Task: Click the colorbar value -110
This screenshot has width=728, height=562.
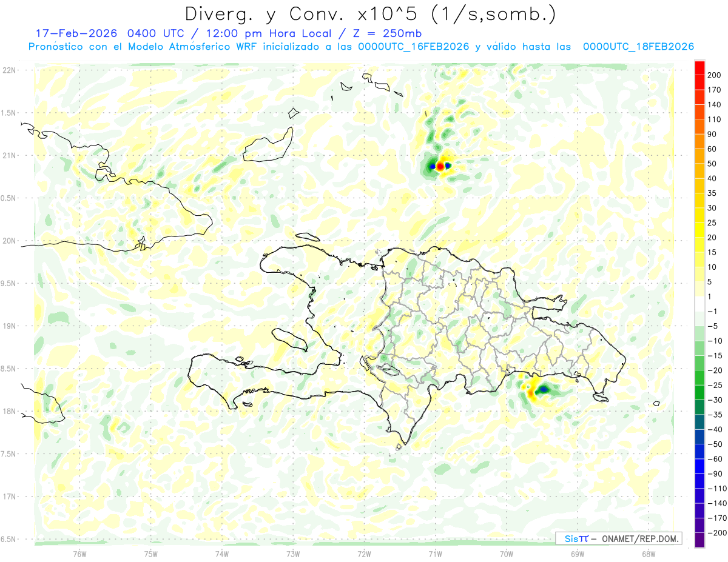Action: click(x=716, y=489)
